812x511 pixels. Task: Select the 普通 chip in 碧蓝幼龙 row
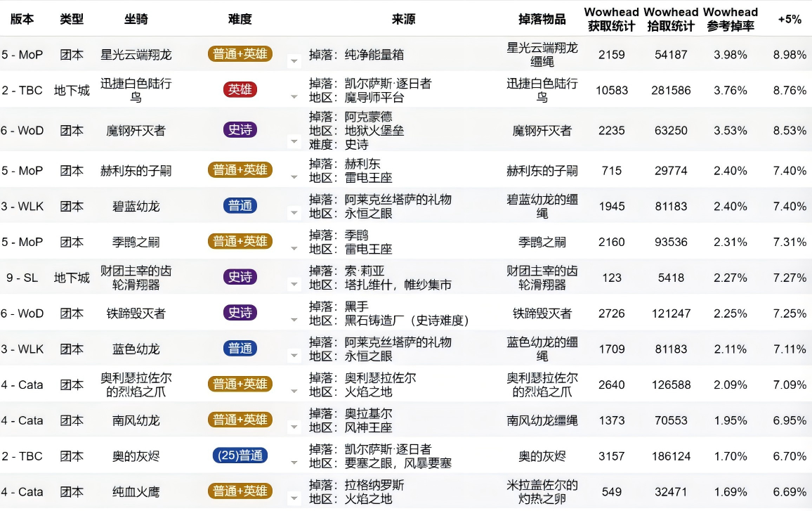(240, 205)
